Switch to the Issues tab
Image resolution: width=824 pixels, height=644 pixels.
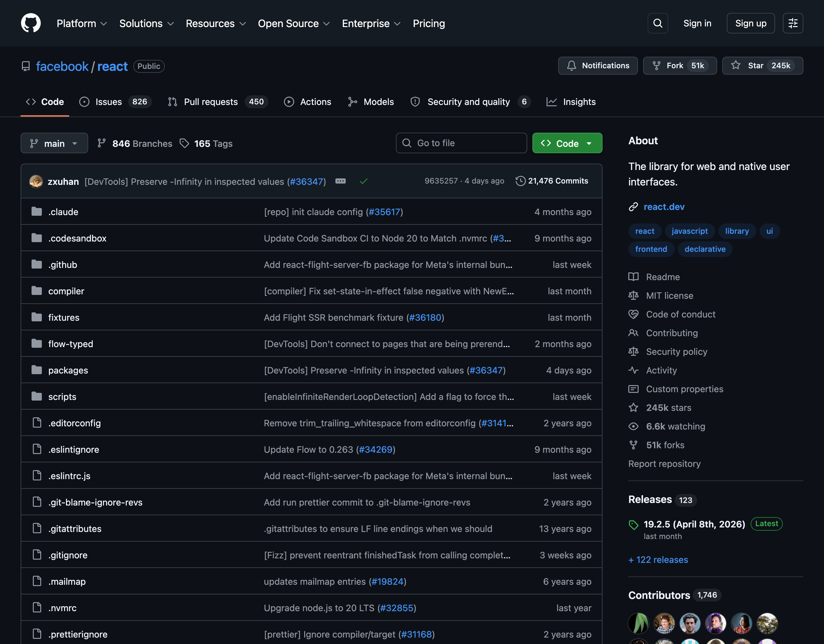tap(115, 102)
